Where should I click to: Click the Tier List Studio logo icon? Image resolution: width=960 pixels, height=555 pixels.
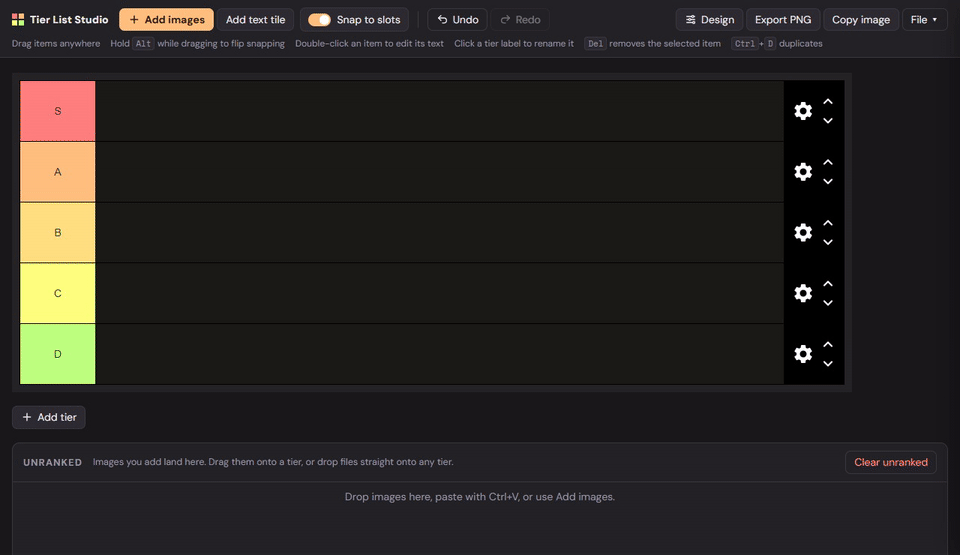pyautogui.click(x=18, y=20)
